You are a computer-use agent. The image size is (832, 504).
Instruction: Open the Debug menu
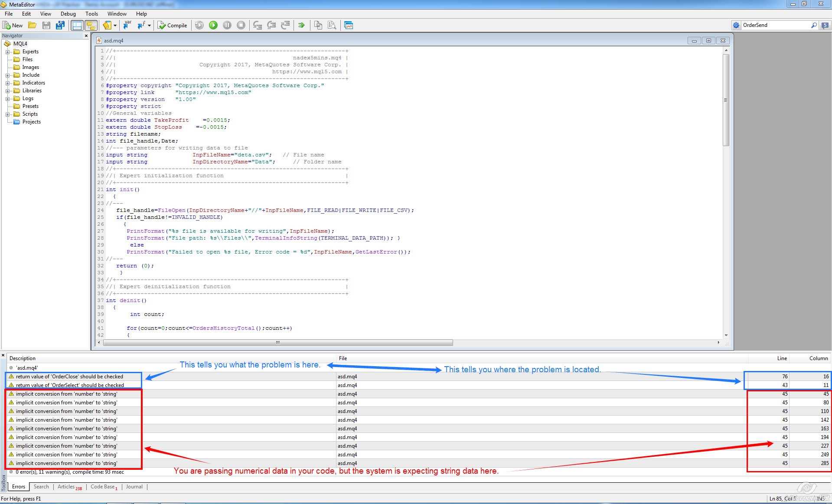coord(68,14)
